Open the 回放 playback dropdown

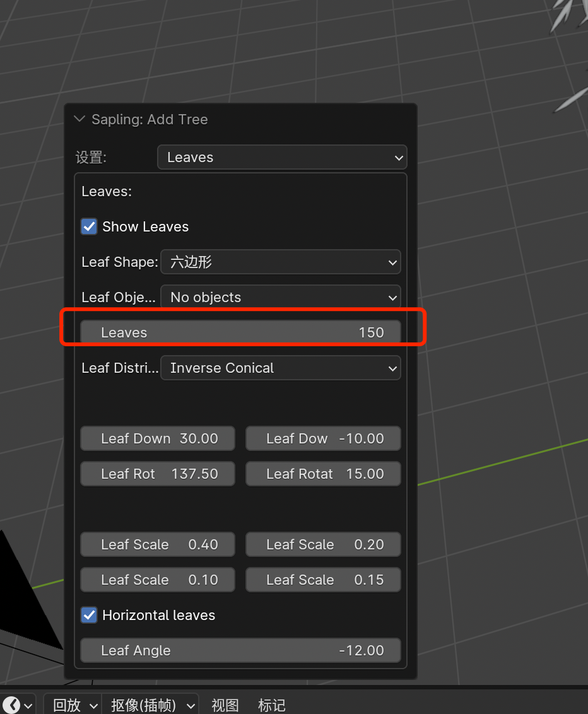74,705
